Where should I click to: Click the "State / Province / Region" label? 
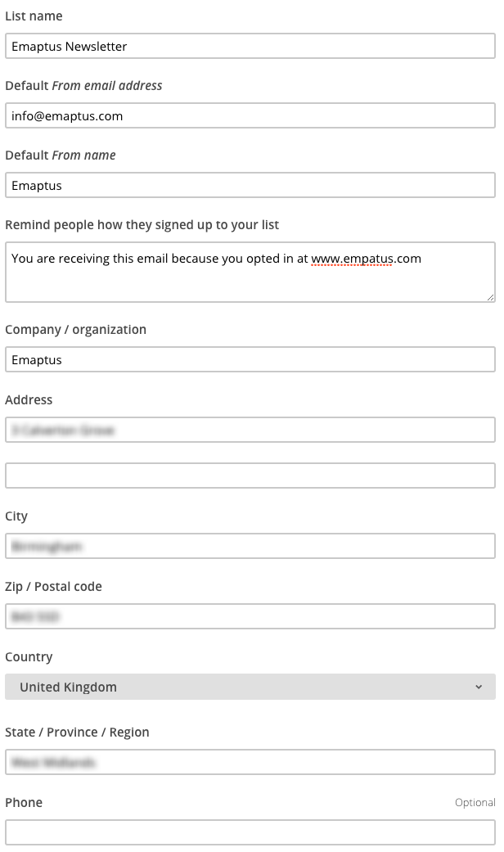(x=77, y=733)
